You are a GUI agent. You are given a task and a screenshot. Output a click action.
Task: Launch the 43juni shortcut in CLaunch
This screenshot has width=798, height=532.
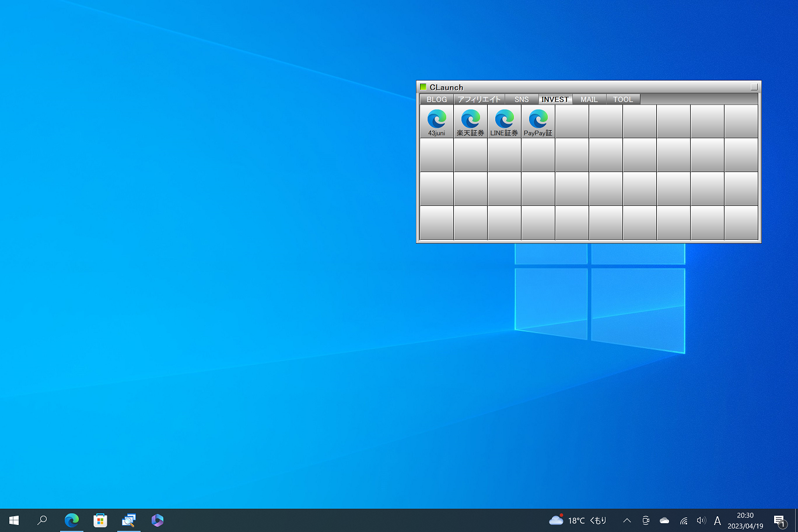436,121
